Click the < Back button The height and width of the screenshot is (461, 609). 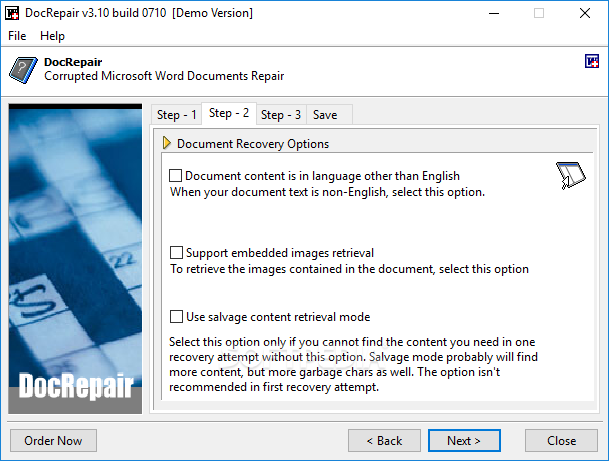click(x=384, y=440)
